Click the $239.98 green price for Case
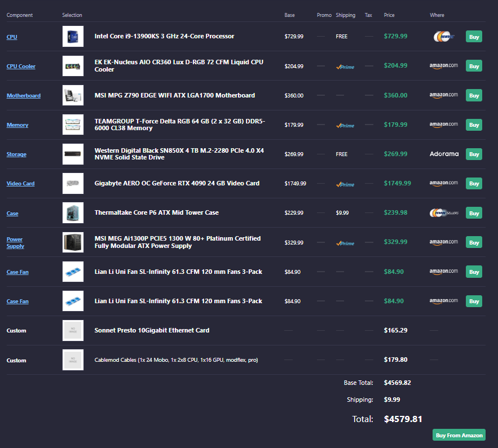 [395, 212]
